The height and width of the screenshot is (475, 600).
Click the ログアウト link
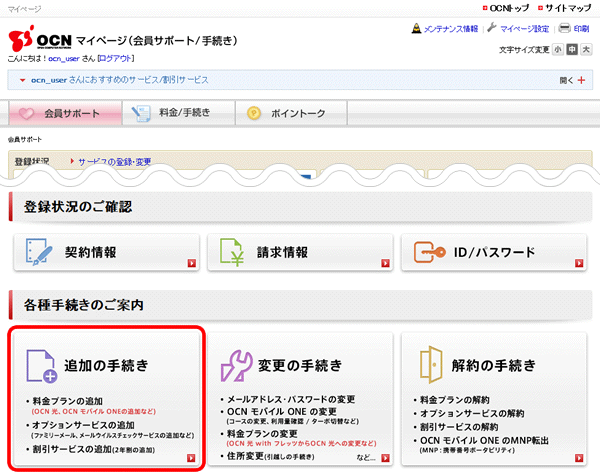pyautogui.click(x=116, y=59)
